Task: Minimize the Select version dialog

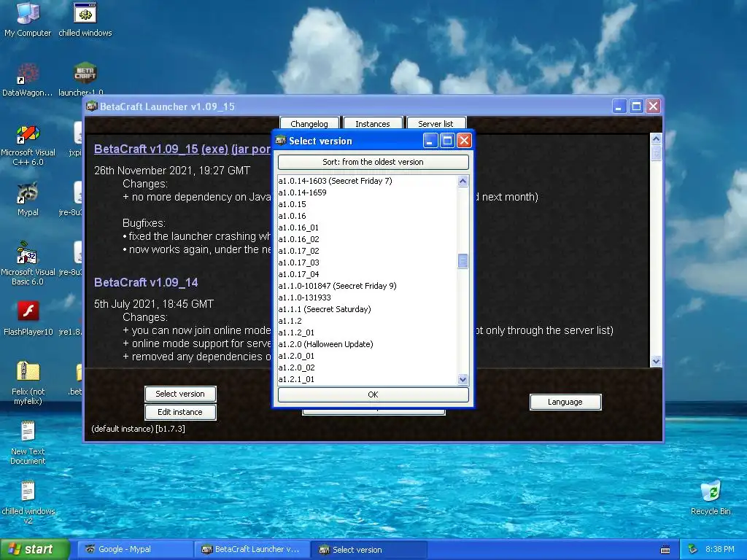Action: click(x=430, y=141)
